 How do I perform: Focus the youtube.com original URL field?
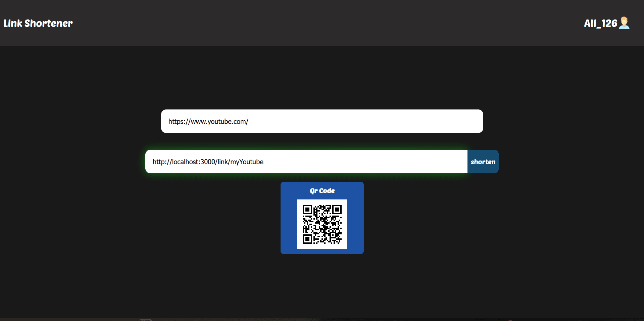point(322,121)
